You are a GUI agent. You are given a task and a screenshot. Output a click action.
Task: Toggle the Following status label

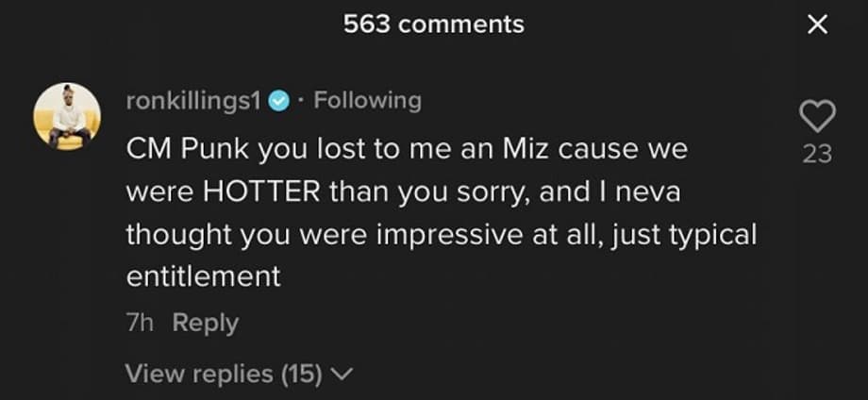click(x=367, y=101)
